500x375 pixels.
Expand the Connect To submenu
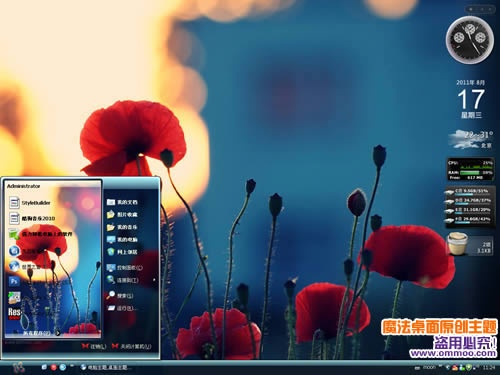click(154, 280)
